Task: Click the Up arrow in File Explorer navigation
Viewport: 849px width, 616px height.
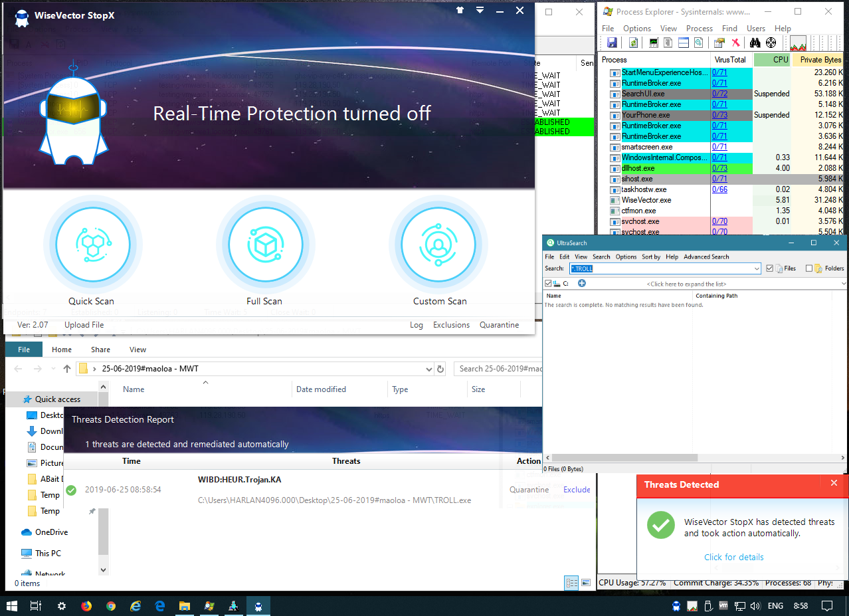Action: pyautogui.click(x=67, y=369)
